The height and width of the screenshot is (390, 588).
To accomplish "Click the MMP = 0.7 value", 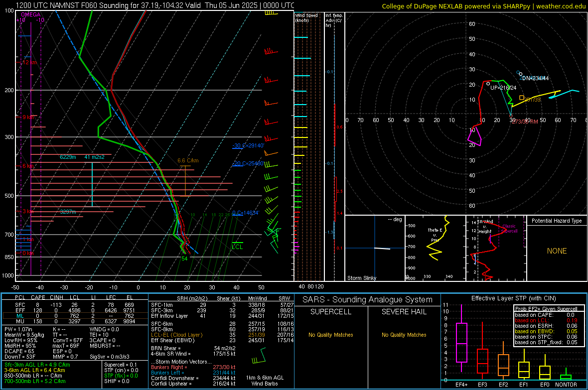I will 65,357.
